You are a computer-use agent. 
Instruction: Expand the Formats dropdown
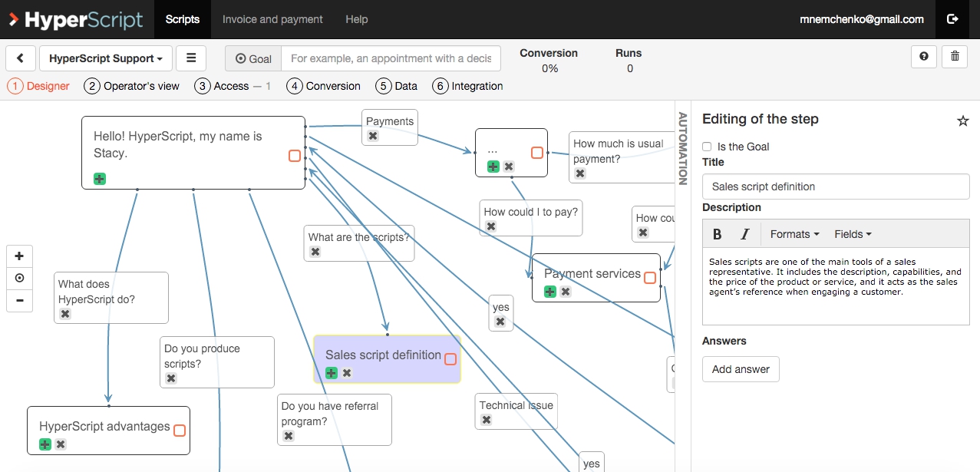794,234
